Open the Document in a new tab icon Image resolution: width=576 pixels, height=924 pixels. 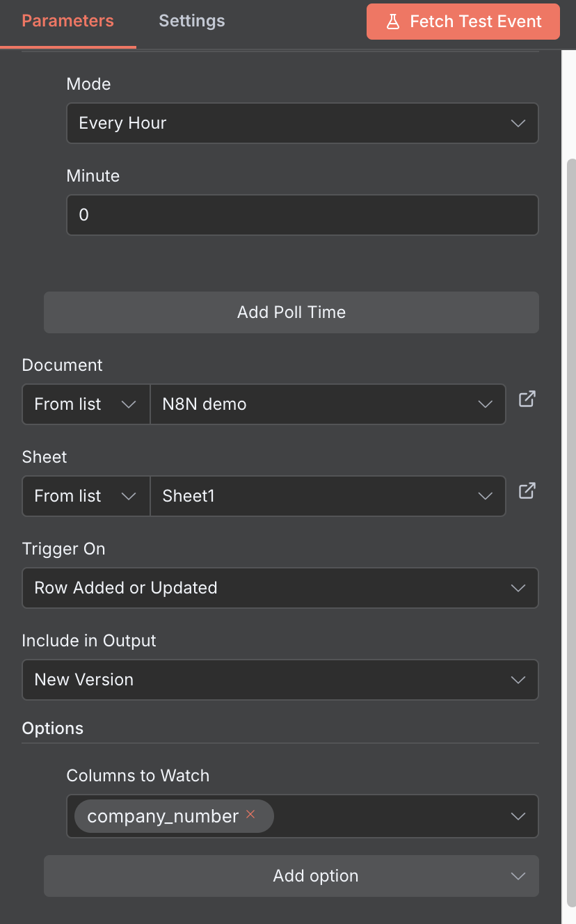pos(527,399)
